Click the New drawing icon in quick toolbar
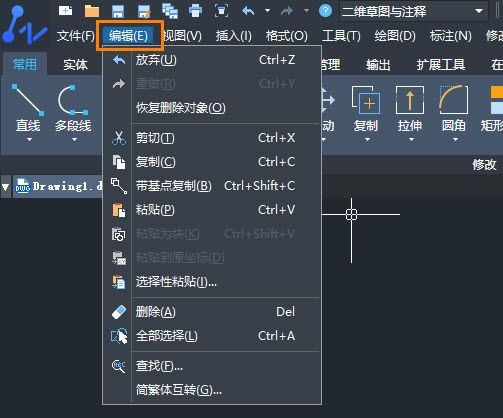503x418 pixels. coord(65,11)
